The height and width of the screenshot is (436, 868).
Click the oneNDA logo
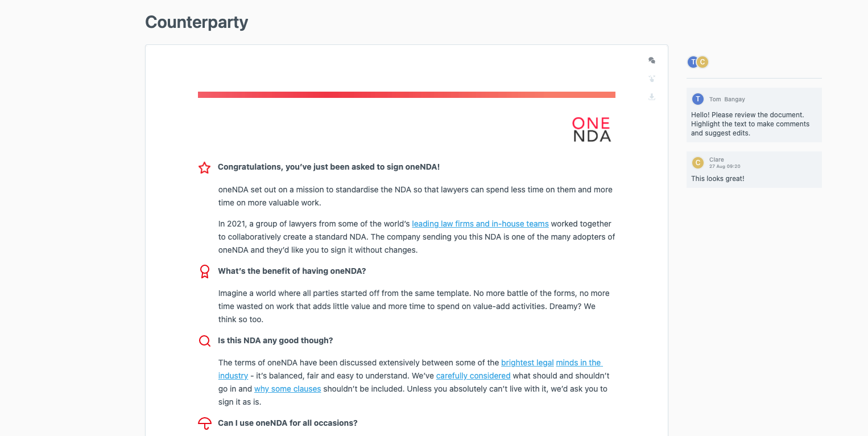(x=592, y=129)
